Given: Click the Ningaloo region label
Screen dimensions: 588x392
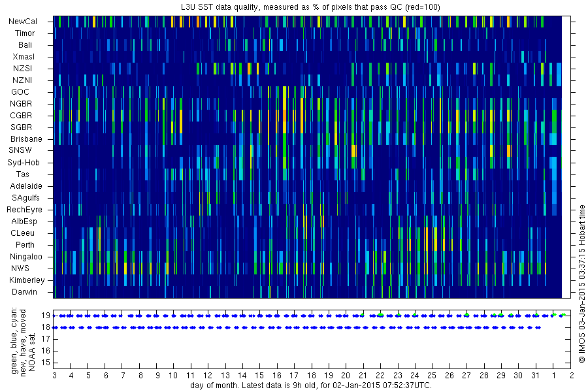Looking at the screenshot, I should 26,257.
